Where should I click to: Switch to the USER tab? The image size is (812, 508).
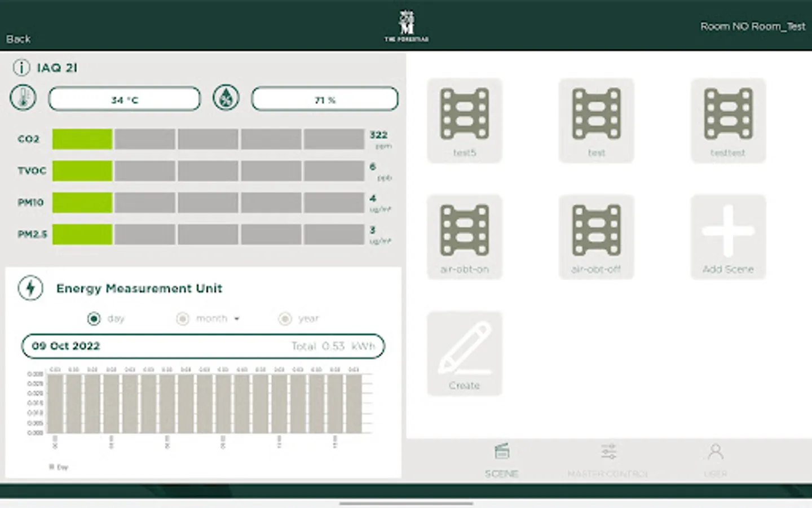coord(716,461)
